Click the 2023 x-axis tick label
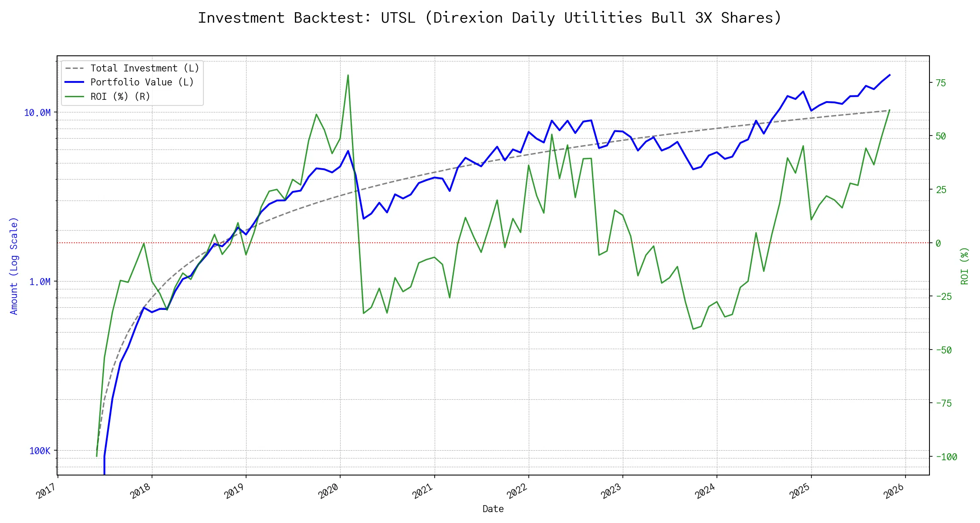The image size is (980, 523). tap(611, 492)
